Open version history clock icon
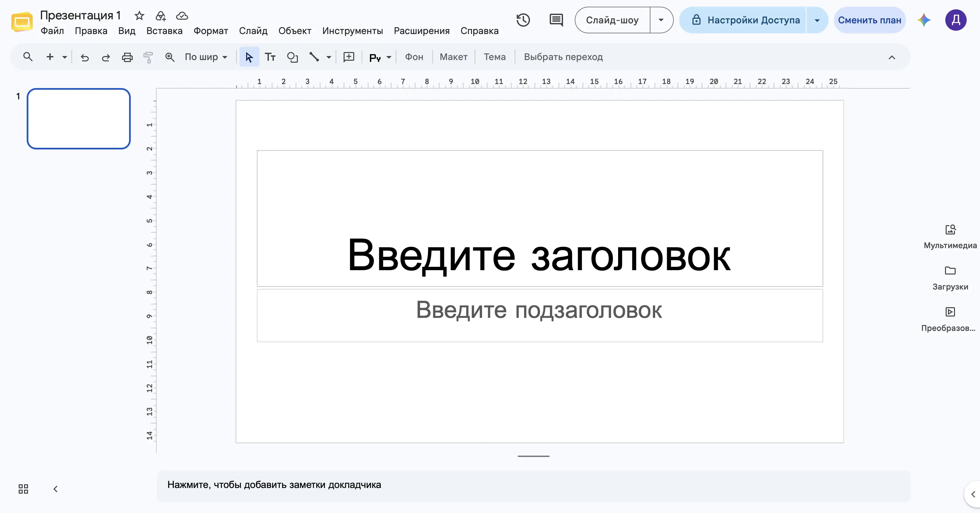Viewport: 980px width, 513px height. 523,20
